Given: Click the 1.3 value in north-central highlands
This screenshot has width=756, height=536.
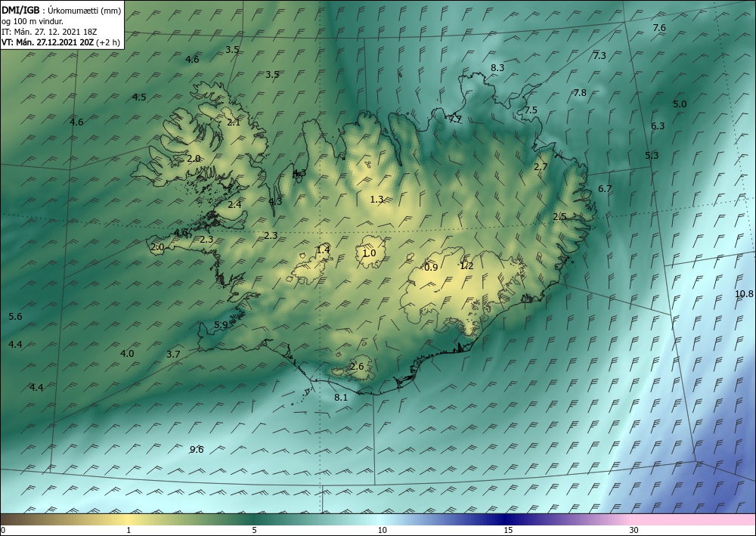Looking at the screenshot, I should coord(377,200).
